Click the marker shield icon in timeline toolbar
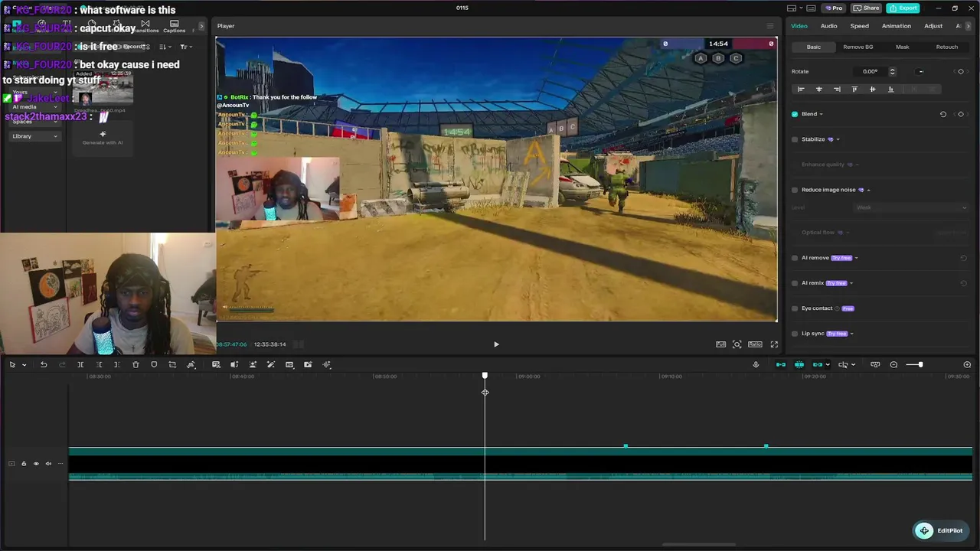This screenshot has height=551, width=980. point(154,365)
